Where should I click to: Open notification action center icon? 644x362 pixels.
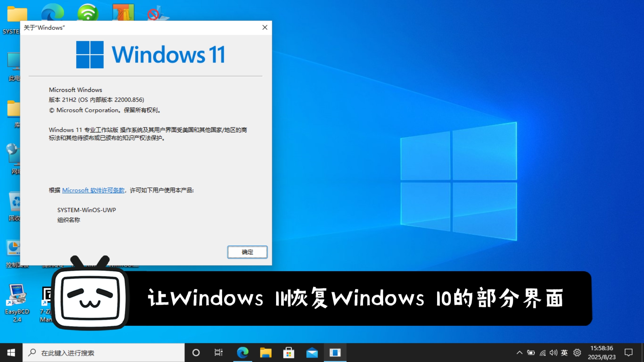click(629, 353)
